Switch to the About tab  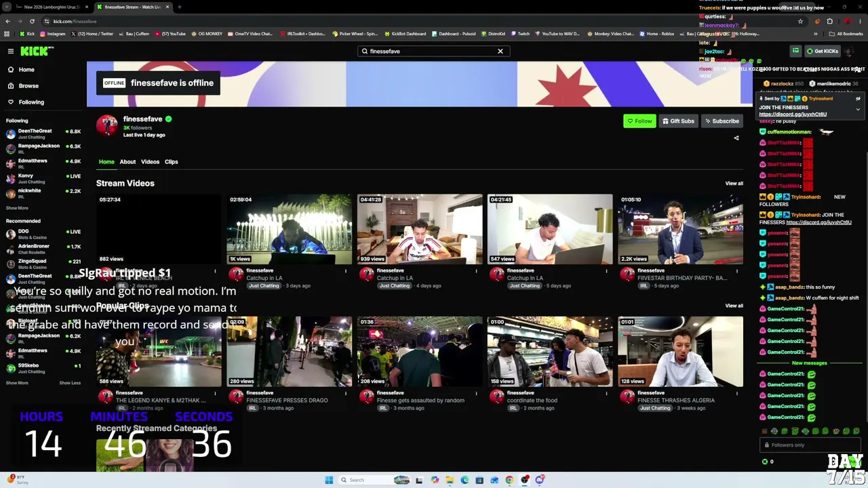127,162
